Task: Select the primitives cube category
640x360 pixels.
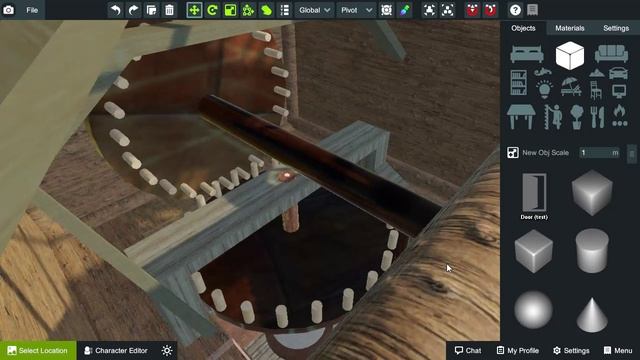Action: point(570,55)
